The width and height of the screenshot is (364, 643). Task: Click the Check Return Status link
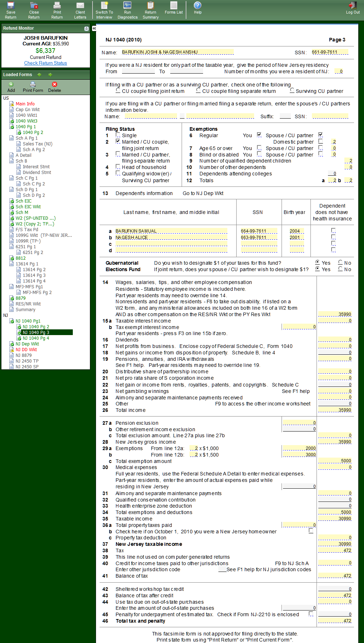click(46, 63)
